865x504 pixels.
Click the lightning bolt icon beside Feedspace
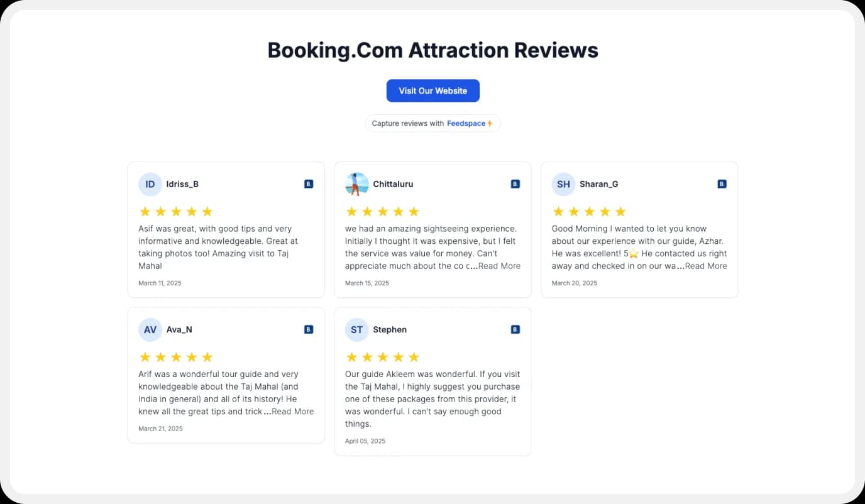click(x=490, y=123)
